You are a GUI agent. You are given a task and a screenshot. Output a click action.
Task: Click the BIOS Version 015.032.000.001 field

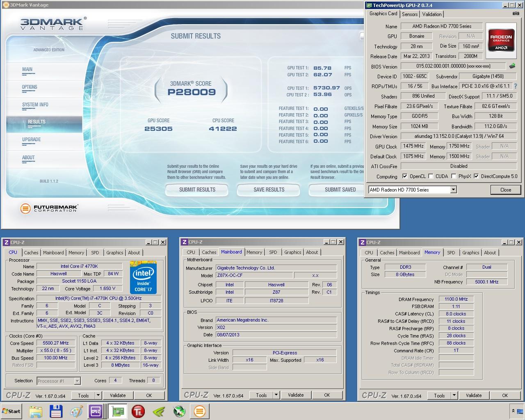(x=453, y=66)
